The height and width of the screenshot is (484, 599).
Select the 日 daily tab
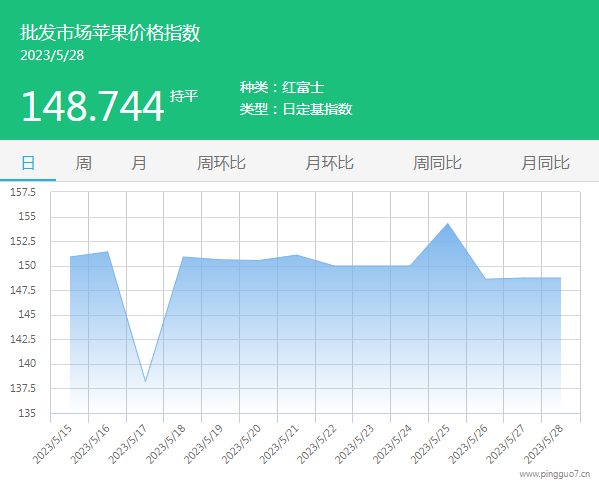click(28, 163)
